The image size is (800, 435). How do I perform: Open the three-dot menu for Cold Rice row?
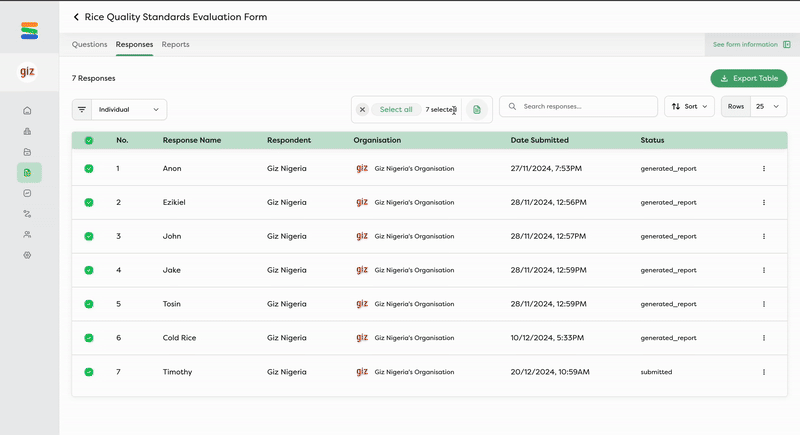click(764, 338)
